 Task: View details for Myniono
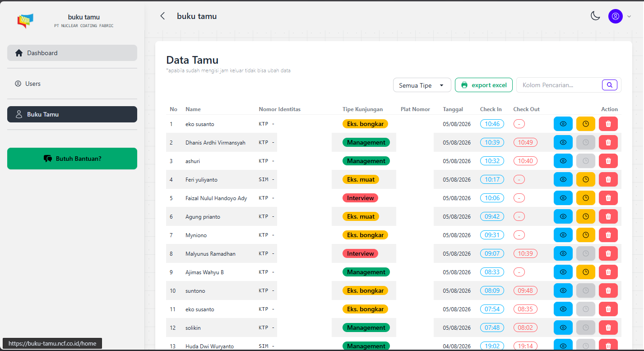click(563, 235)
